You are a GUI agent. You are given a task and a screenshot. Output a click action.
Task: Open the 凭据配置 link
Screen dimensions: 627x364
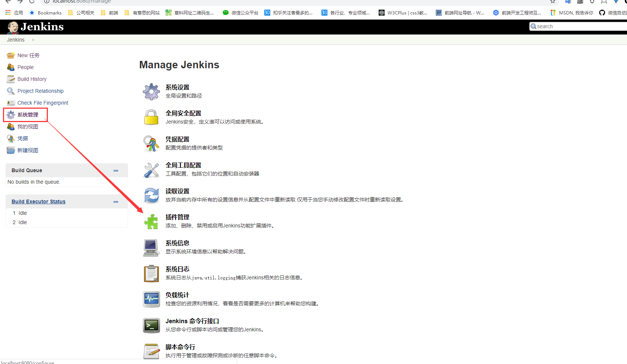177,139
